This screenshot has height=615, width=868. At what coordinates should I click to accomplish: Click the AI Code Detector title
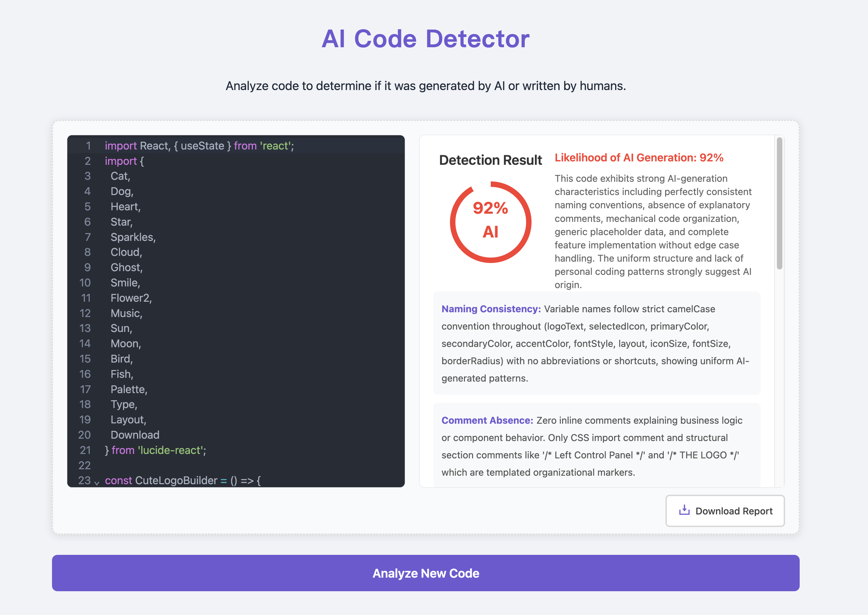[425, 39]
